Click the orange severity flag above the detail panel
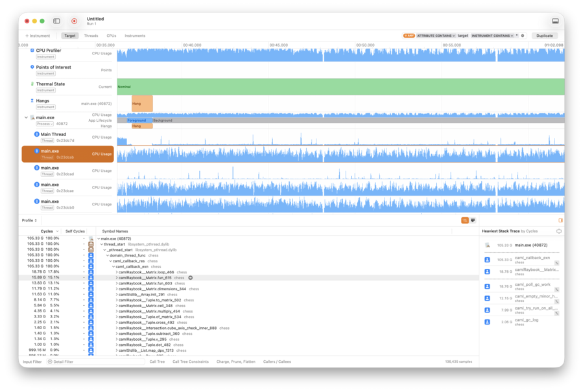583x392 pixels. coord(464,220)
